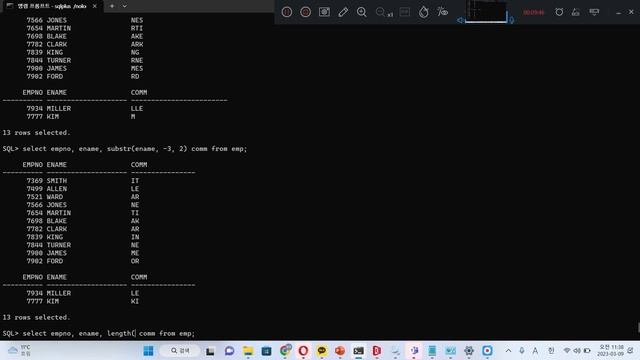
Task: Open the Wi-Fi network tray icon
Action: pyautogui.click(x=567, y=351)
